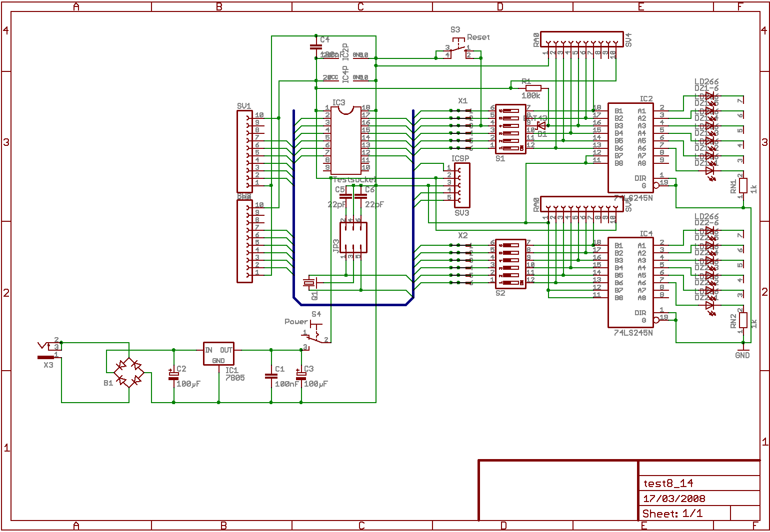Image resolution: width=770 pixels, height=532 pixels.
Task: Select the RN1 1k resistor network
Action: (x=743, y=186)
